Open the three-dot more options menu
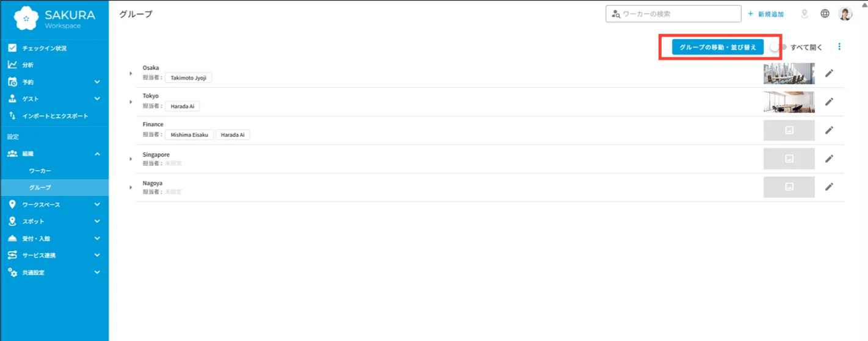 tap(839, 47)
